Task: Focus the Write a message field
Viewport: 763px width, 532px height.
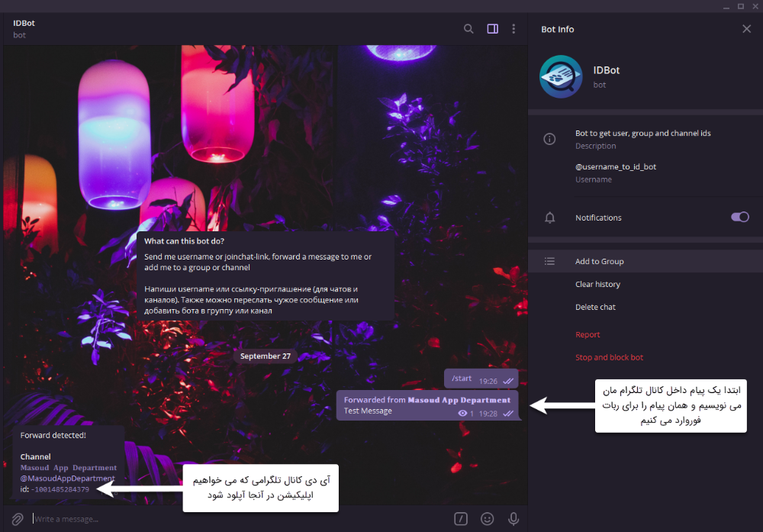Action: pos(241,519)
